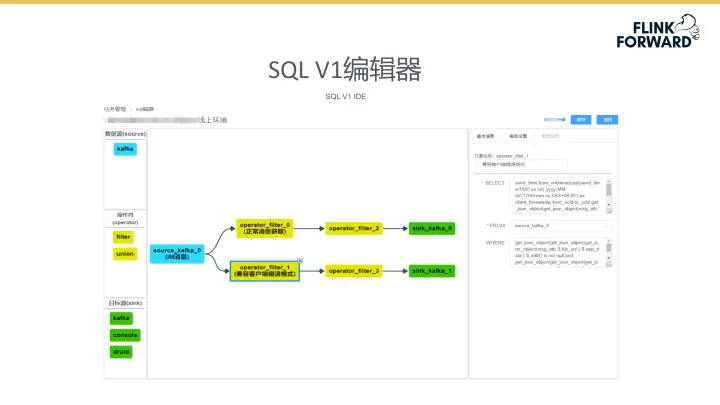Click the first blue button at top right

(x=581, y=119)
